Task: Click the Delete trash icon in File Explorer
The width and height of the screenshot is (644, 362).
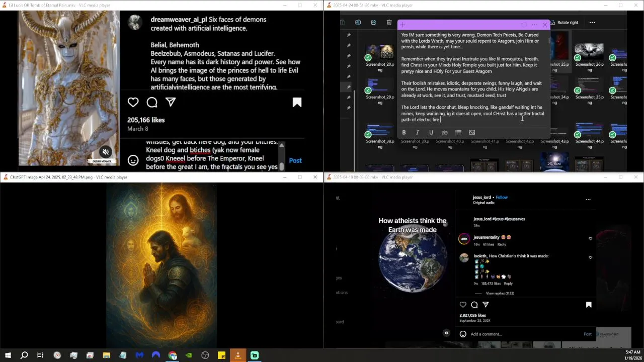Action: [389, 23]
